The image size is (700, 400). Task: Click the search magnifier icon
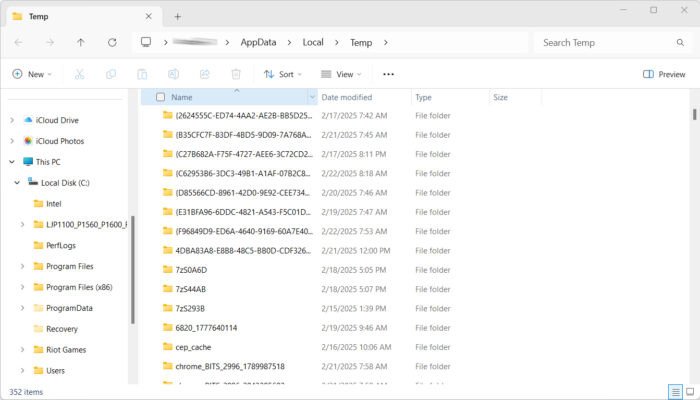point(680,42)
